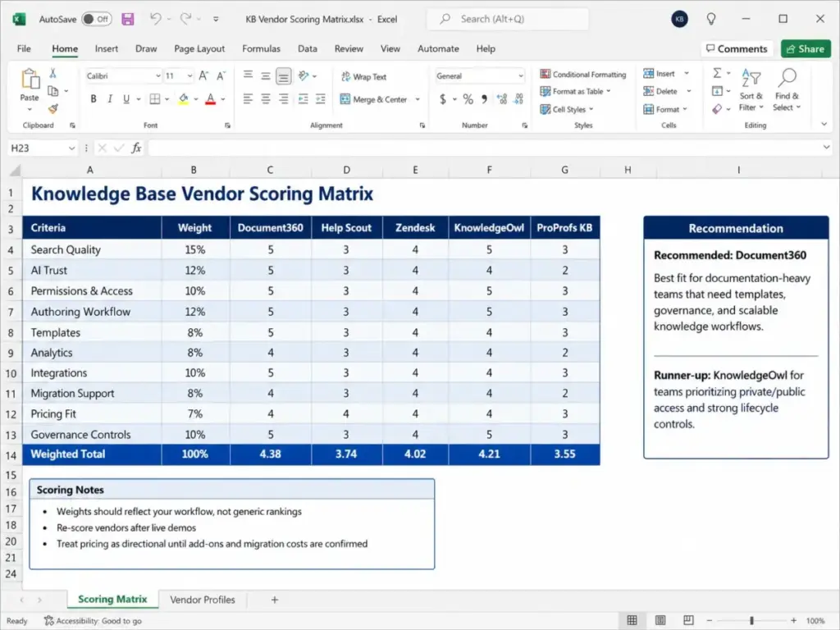Apply Borders to selected cells
The height and width of the screenshot is (630, 840).
tap(155, 99)
